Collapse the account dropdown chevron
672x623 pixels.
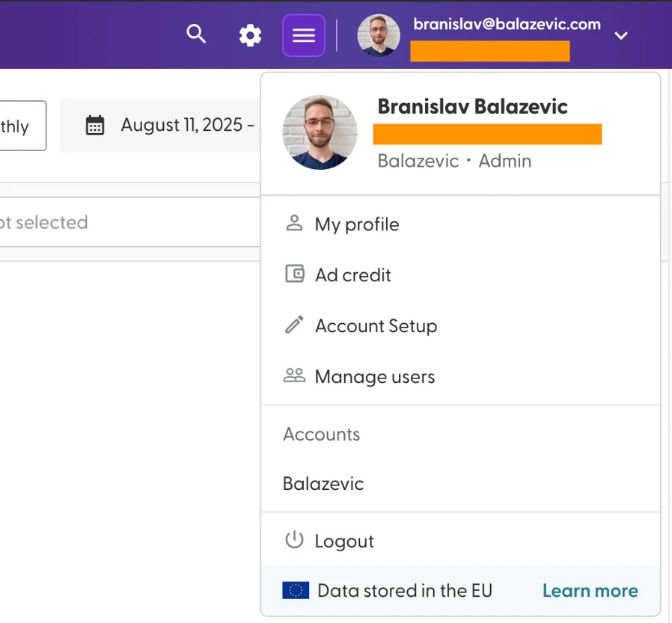click(x=621, y=36)
